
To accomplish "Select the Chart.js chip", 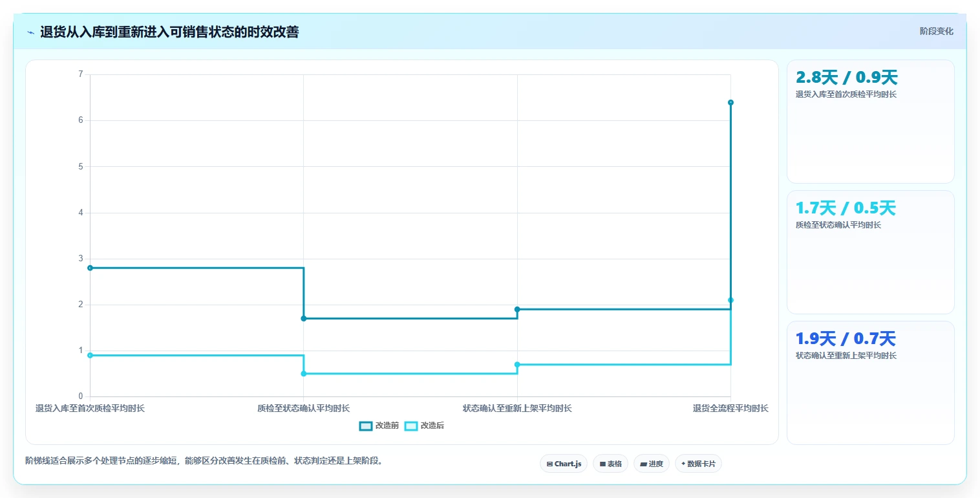I will pyautogui.click(x=564, y=464).
